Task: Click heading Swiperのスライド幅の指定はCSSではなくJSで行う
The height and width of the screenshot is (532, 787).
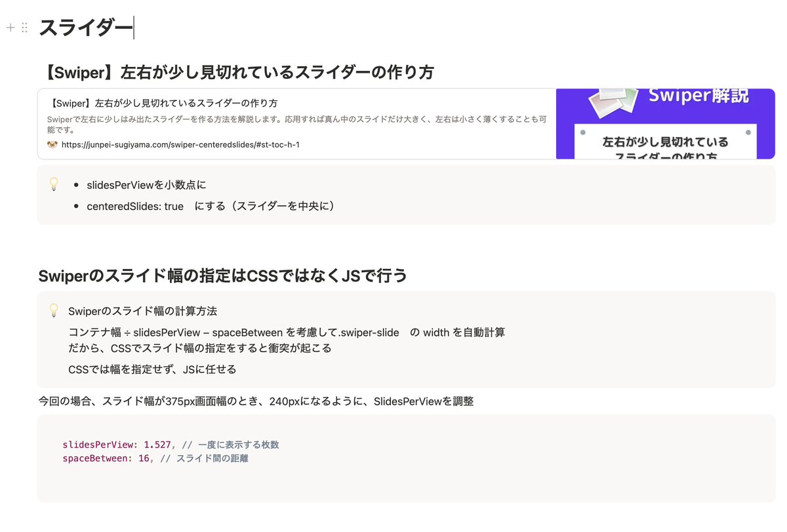Action: tap(223, 276)
